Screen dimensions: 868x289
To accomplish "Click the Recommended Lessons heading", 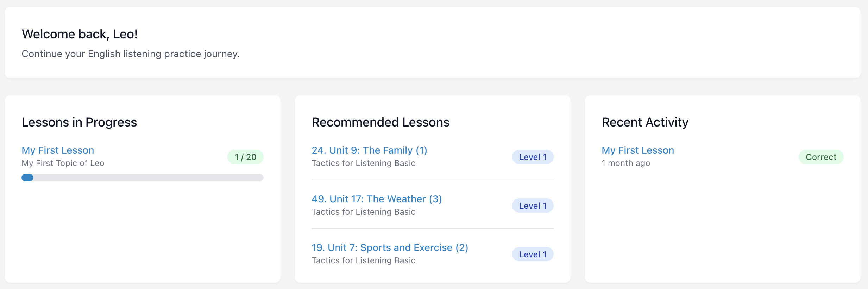I will tap(380, 122).
